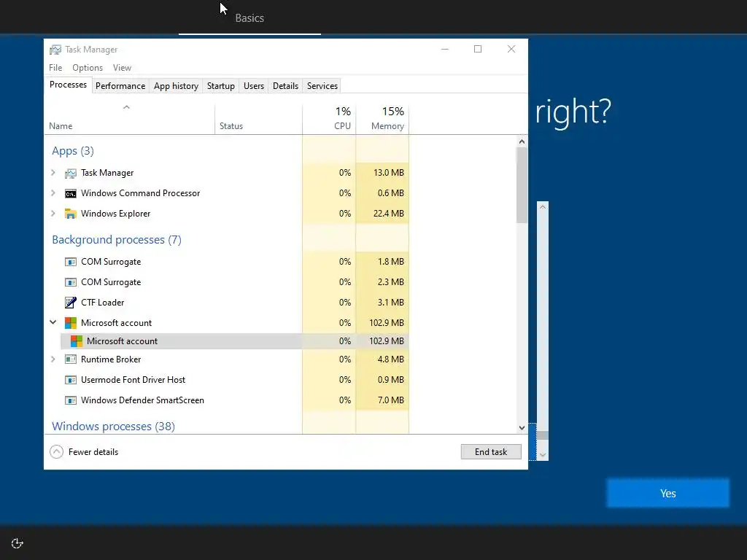Click the Ease of Access icon at bottom-left
This screenshot has height=560, width=747.
pos(18,543)
